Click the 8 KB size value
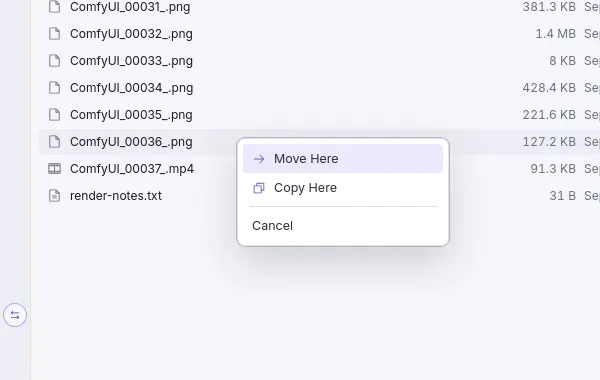The image size is (600, 380). click(562, 60)
